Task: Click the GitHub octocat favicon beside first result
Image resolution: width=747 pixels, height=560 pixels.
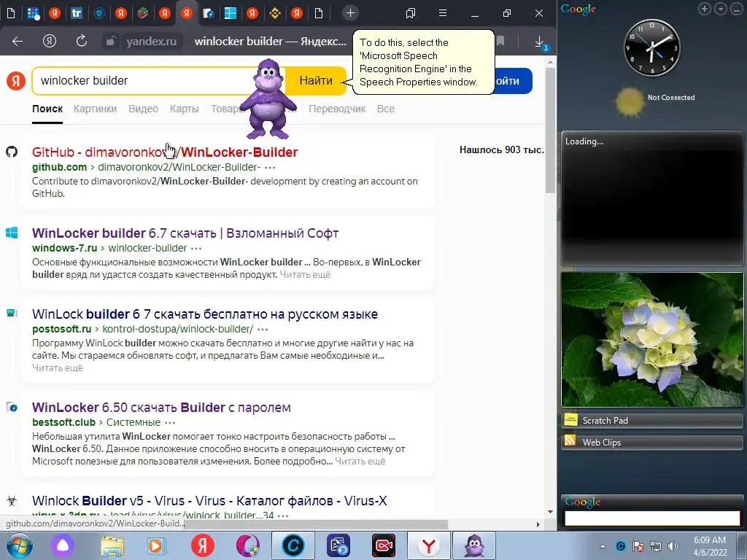Action: pos(12,152)
